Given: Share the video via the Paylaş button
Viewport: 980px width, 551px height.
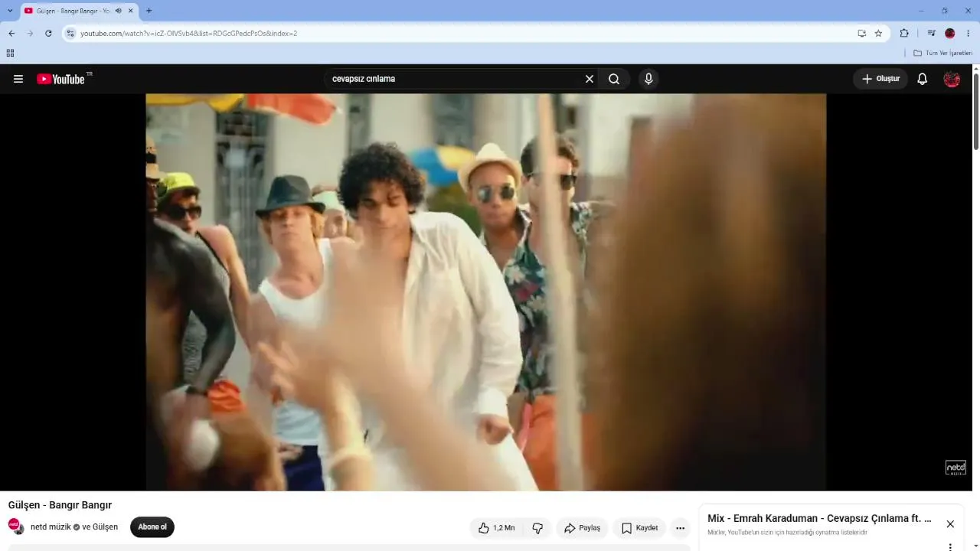Looking at the screenshot, I should (x=582, y=528).
